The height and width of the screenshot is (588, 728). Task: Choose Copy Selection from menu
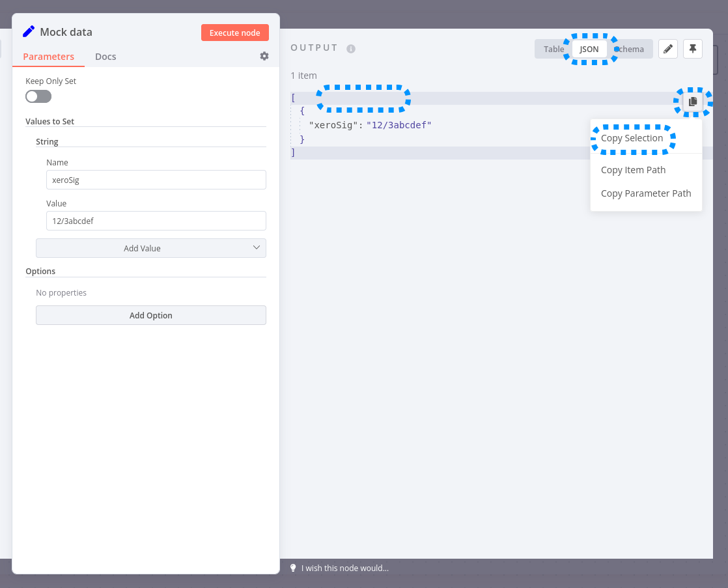click(x=646, y=139)
